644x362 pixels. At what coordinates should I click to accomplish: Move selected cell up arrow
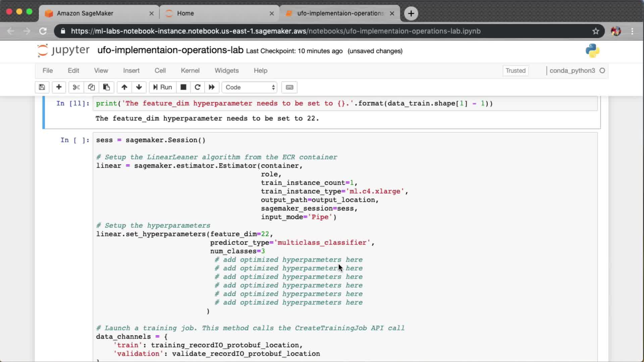point(124,87)
